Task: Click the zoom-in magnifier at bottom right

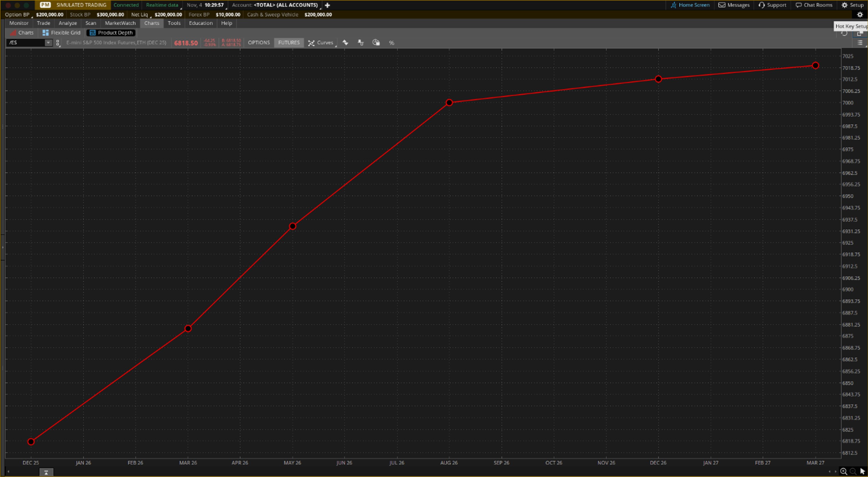Action: 844,472
